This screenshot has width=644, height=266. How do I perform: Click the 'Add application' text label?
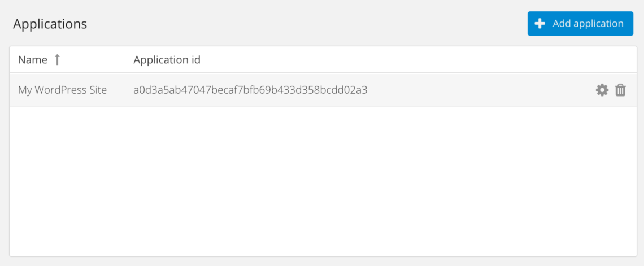(588, 24)
